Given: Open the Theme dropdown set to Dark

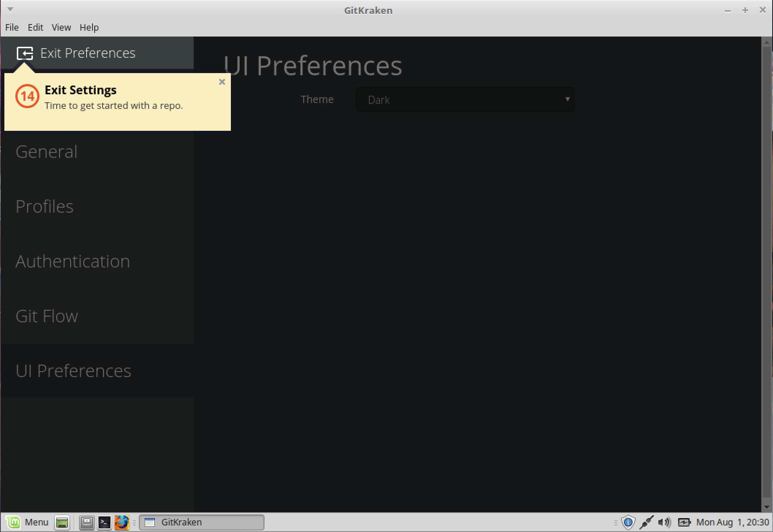Looking at the screenshot, I should (x=465, y=99).
